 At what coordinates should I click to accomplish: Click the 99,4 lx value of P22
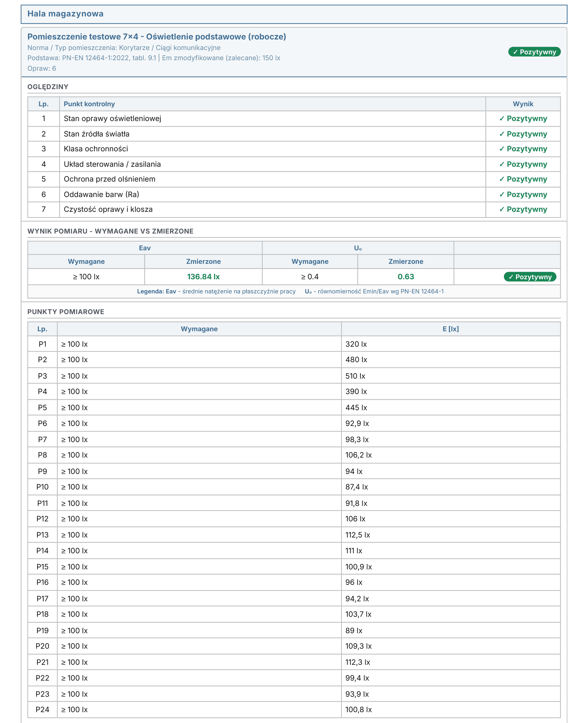[357, 678]
